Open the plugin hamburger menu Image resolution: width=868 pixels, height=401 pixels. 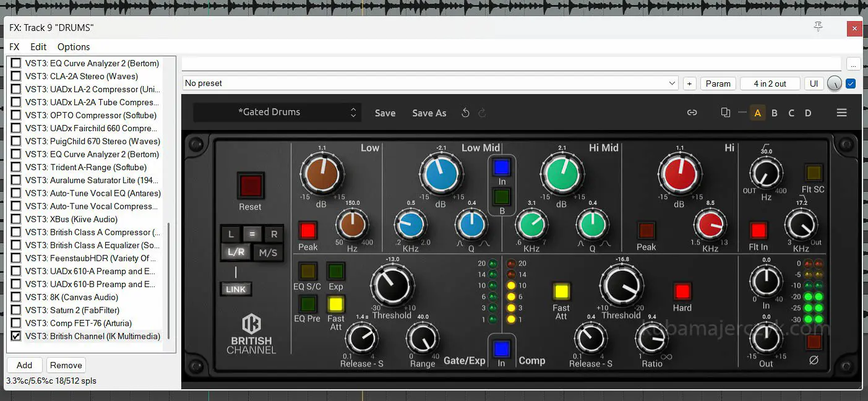coord(841,113)
